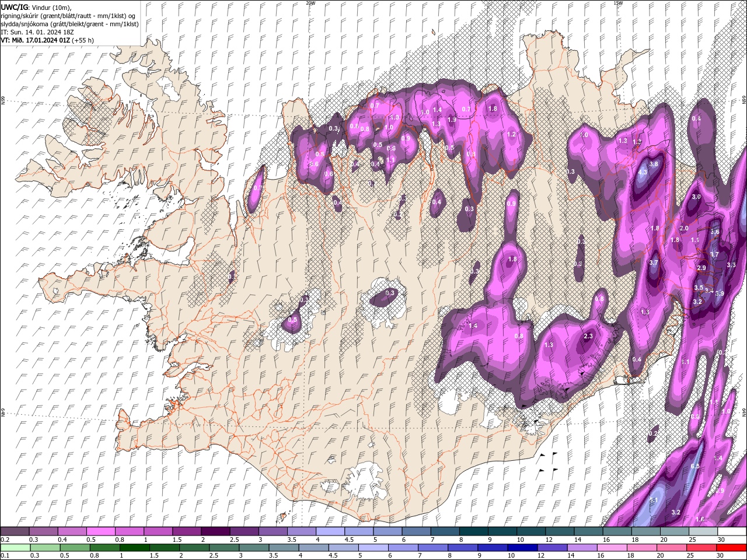Click the '3.3' precipitation value on the map
747x560 pixels.
pyautogui.click(x=731, y=265)
